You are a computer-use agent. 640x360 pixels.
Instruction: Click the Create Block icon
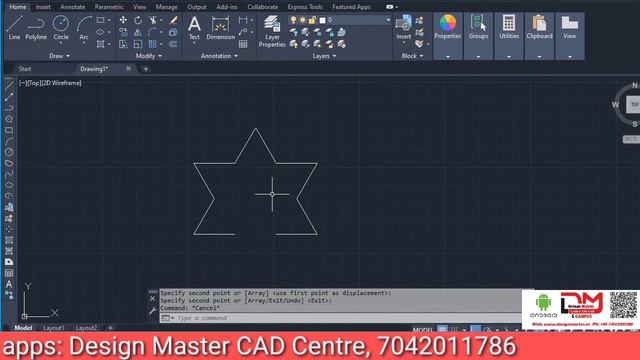click(419, 20)
